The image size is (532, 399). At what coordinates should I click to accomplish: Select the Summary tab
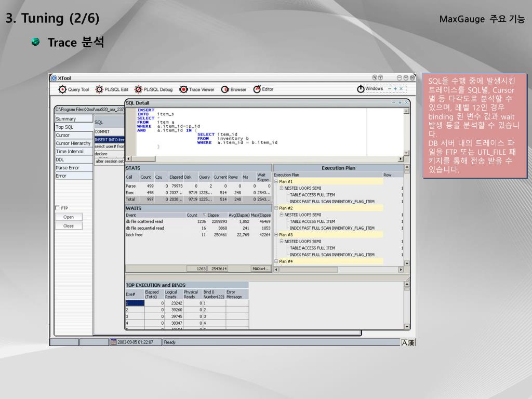coord(74,119)
